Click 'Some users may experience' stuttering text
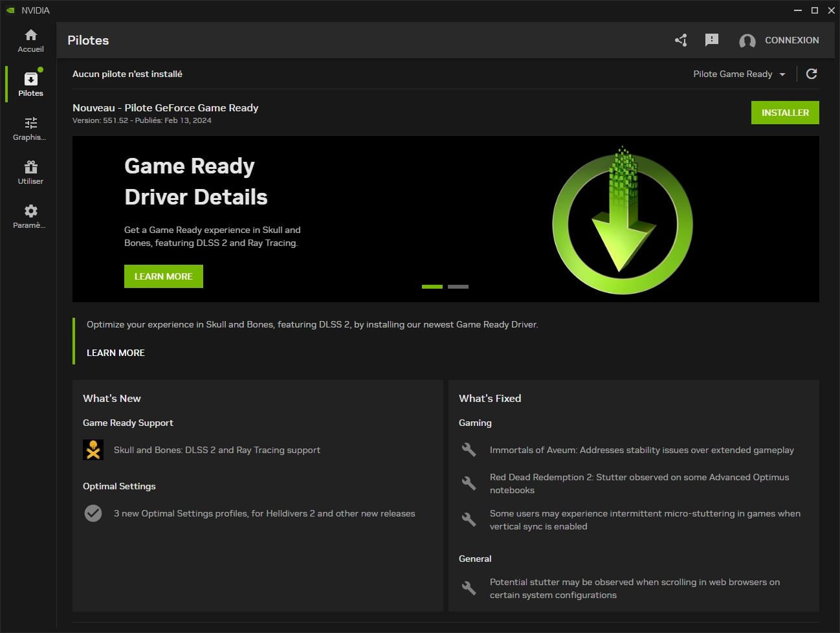The image size is (840, 633). tap(645, 520)
